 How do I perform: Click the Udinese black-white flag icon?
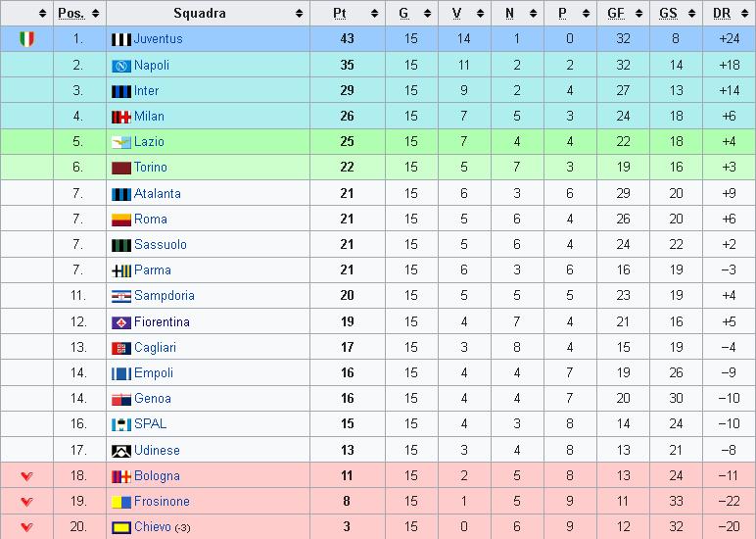[121, 451]
